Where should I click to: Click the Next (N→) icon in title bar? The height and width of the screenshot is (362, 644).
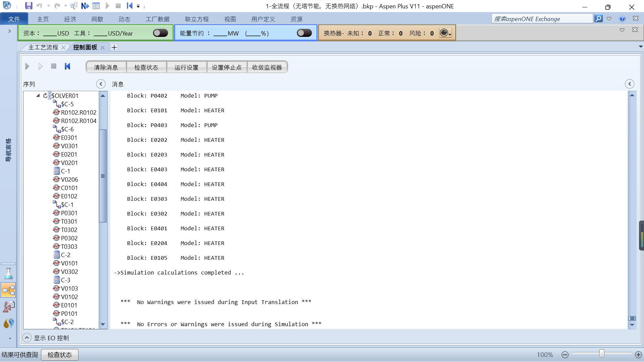(x=85, y=6)
